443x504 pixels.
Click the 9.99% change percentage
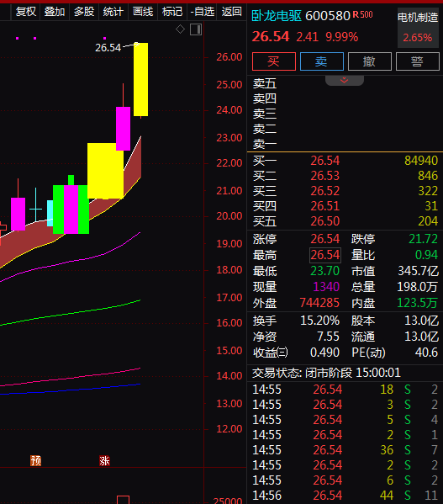(x=342, y=37)
